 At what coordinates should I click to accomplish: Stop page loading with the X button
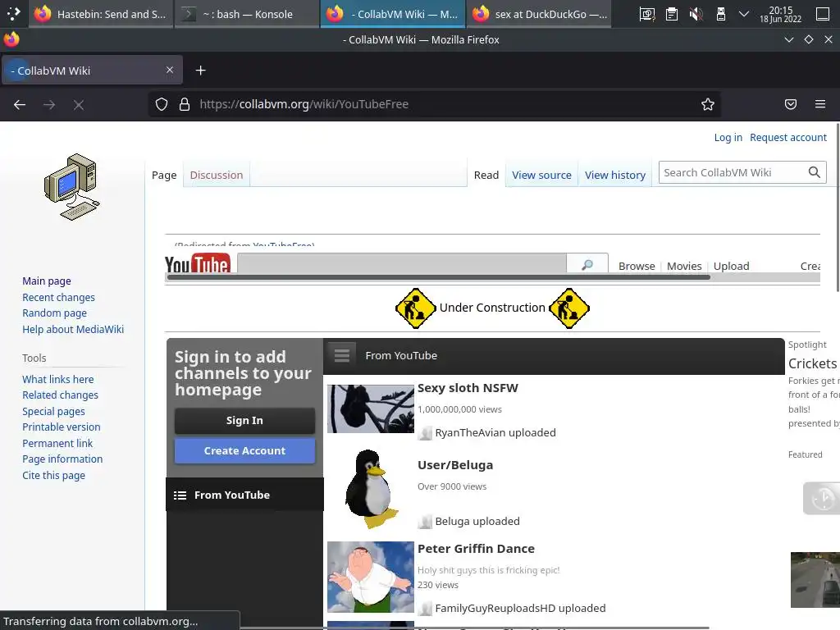pos(79,104)
